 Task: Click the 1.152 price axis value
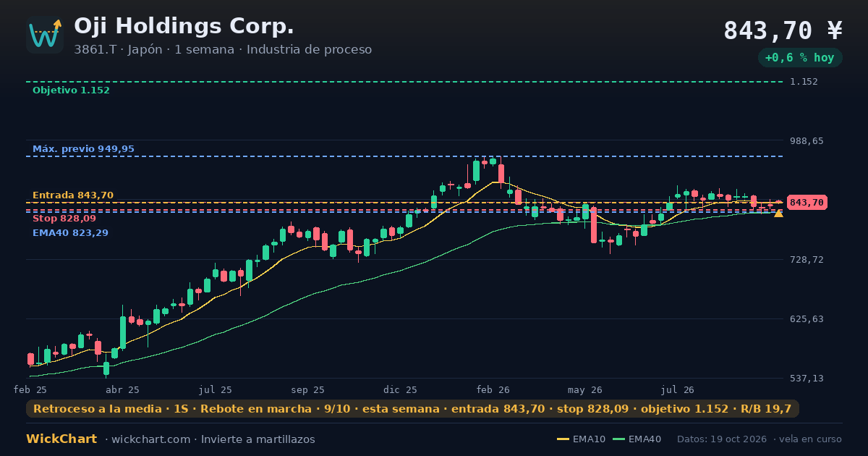[x=804, y=82]
